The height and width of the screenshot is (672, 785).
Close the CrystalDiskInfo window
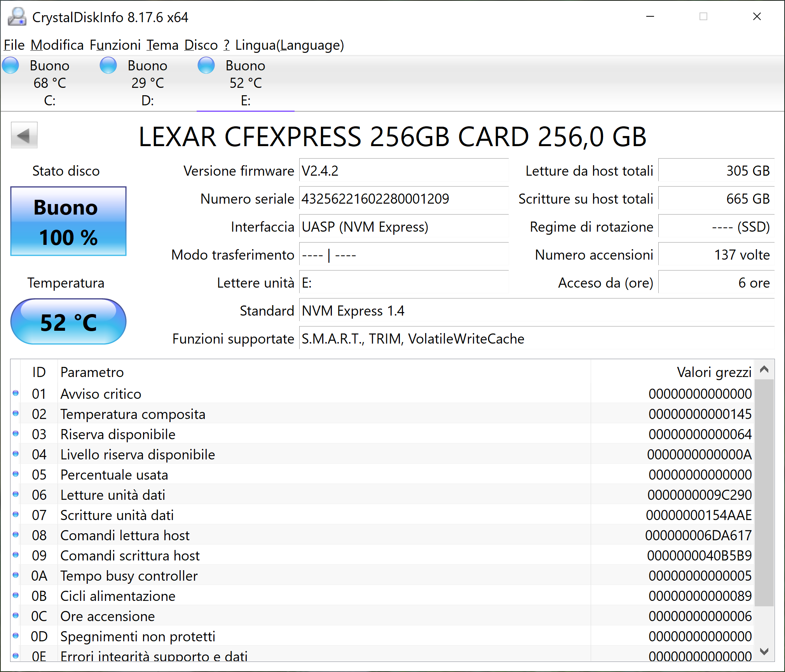pyautogui.click(x=757, y=16)
